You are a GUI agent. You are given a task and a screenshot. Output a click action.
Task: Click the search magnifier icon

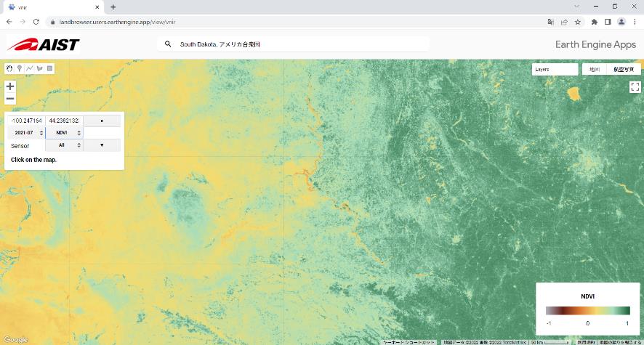[x=168, y=44]
